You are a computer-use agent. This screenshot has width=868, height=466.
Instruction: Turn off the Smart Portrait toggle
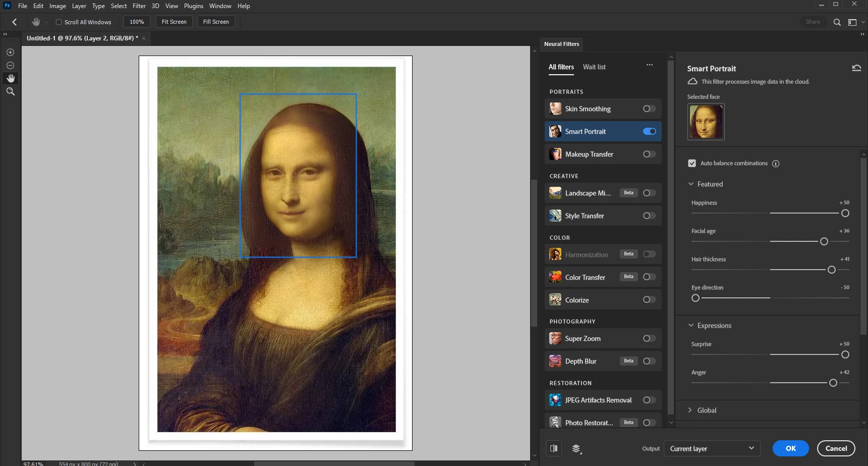click(x=649, y=131)
